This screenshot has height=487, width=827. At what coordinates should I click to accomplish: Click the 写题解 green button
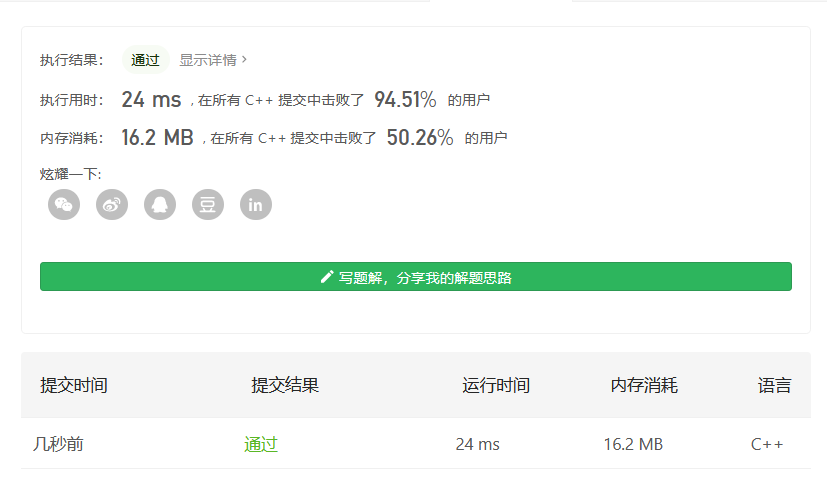pos(416,276)
